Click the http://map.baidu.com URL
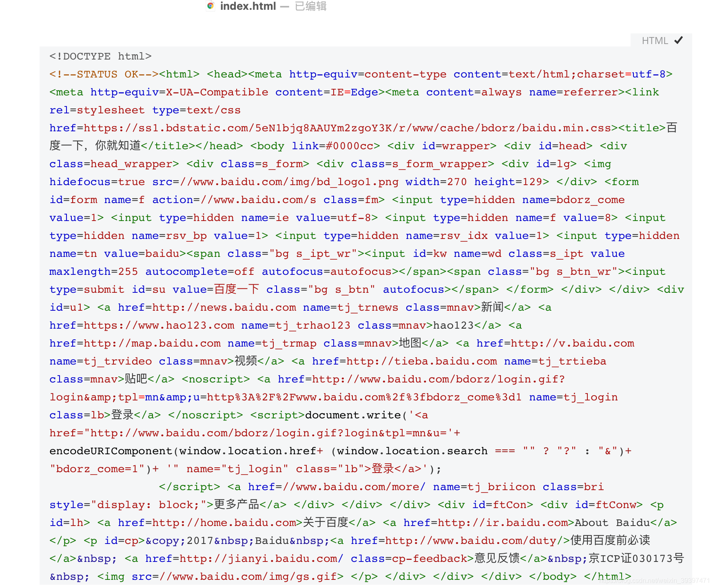Image resolution: width=713 pixels, height=588 pixels. tap(152, 343)
